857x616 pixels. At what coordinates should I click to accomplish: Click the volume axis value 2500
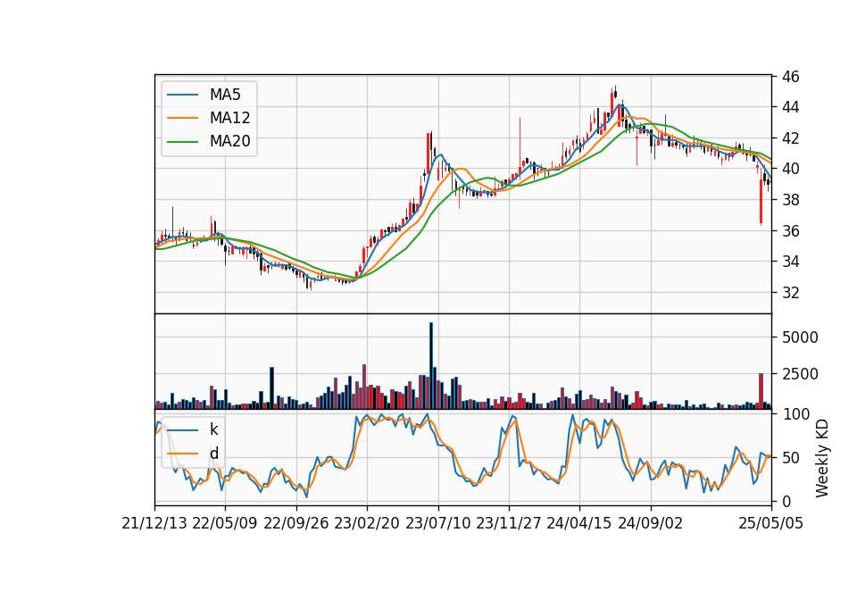tap(800, 374)
